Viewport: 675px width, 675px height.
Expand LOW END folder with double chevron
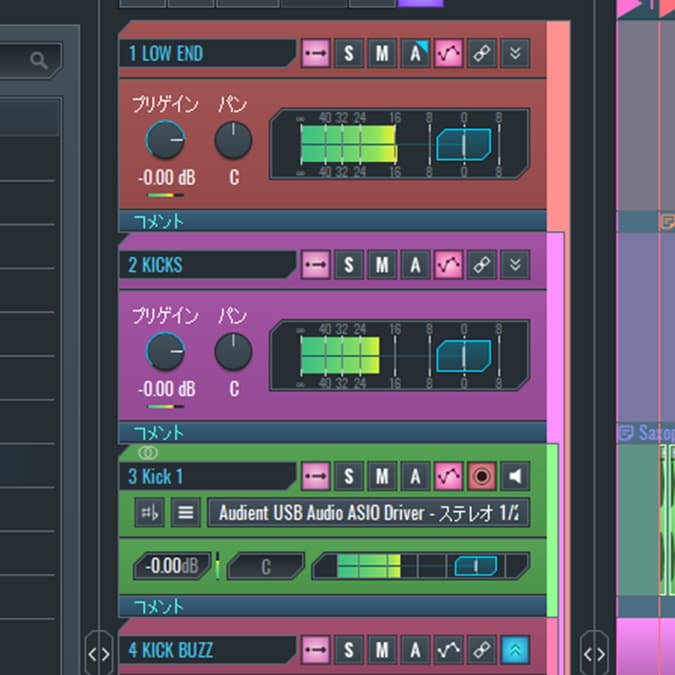tap(515, 53)
